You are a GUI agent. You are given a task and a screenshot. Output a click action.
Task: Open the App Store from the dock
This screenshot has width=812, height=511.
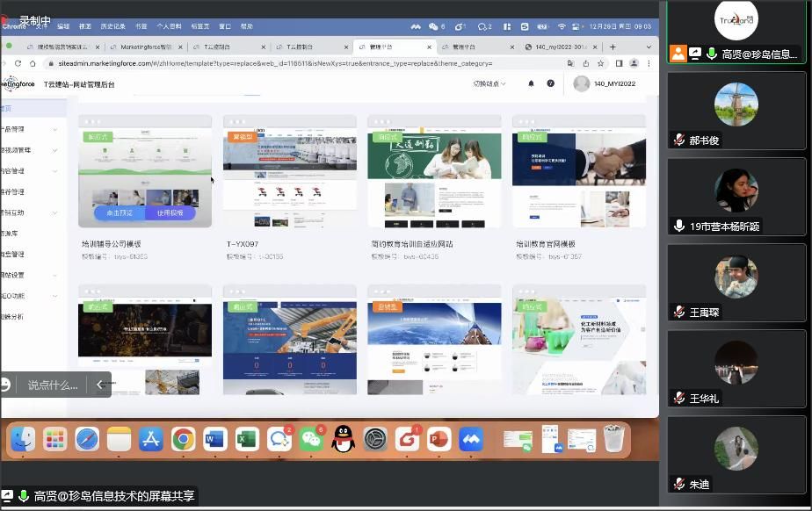(x=150, y=439)
